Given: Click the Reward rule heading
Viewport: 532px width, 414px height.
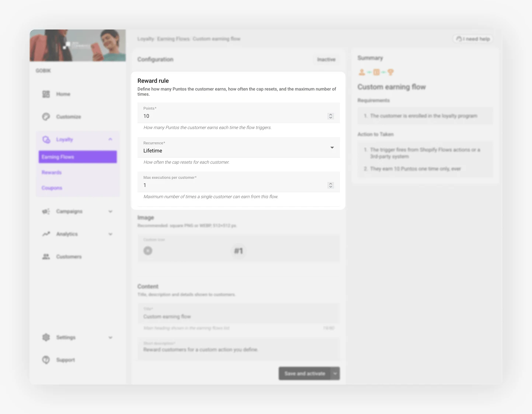Looking at the screenshot, I should 153,81.
